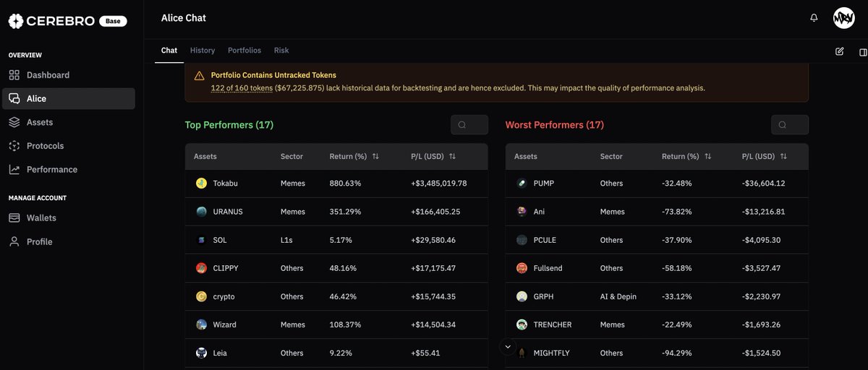Select the Tokabu asset name
This screenshot has width=868, height=370.
tap(225, 184)
